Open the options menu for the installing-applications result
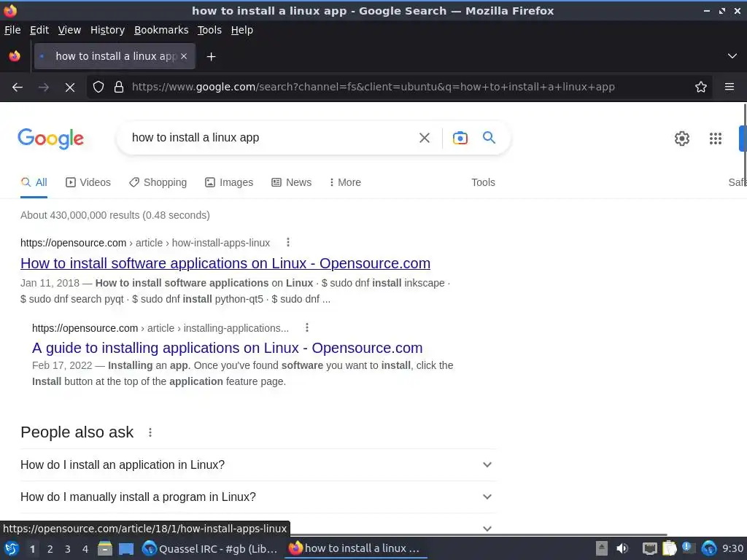 click(x=307, y=327)
